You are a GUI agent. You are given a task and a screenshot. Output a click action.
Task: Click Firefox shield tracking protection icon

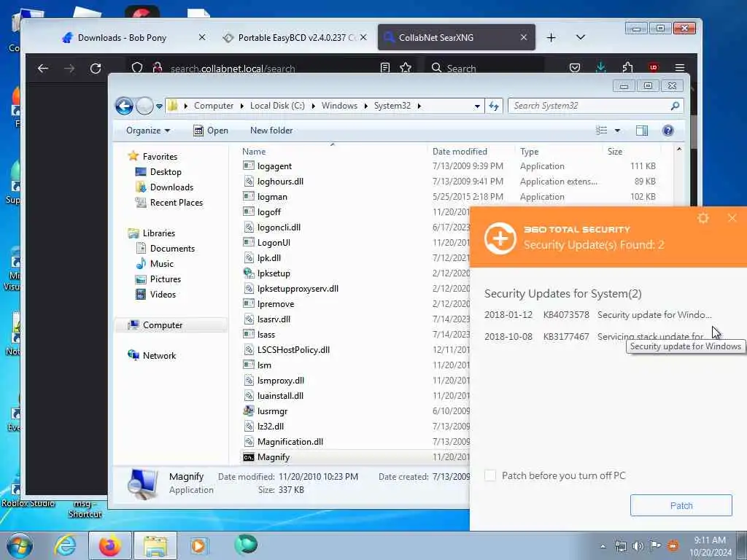(137, 68)
